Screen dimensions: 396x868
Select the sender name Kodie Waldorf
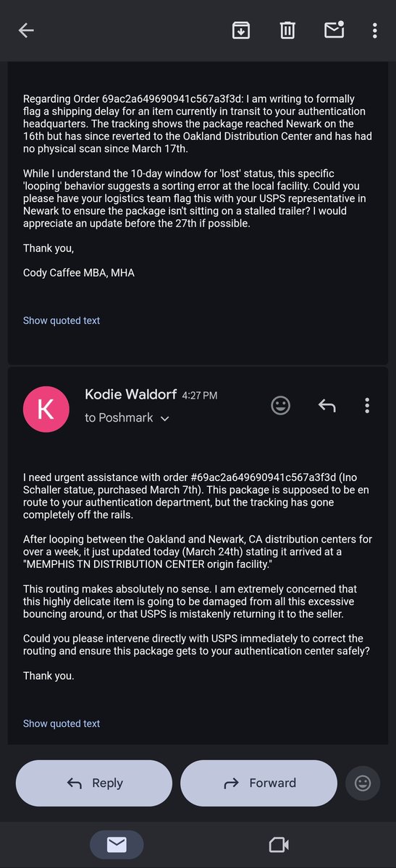130,394
